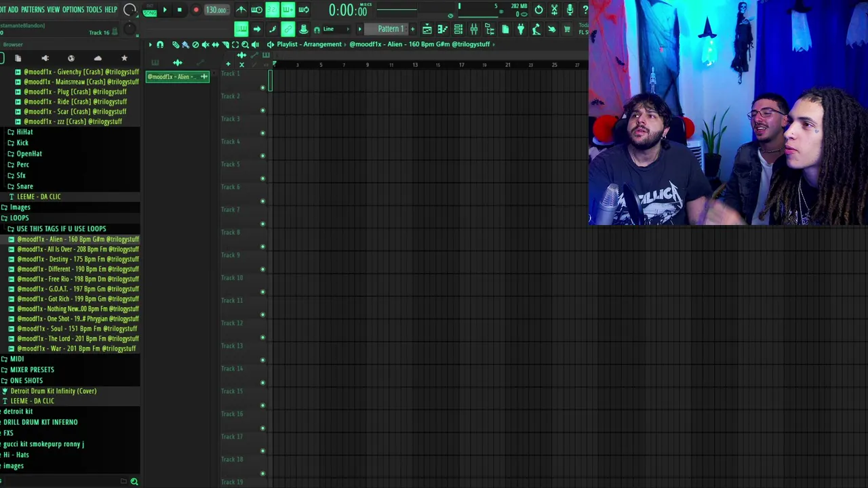Click browser favorites star icon
This screenshot has width=868, height=488.
[124, 58]
